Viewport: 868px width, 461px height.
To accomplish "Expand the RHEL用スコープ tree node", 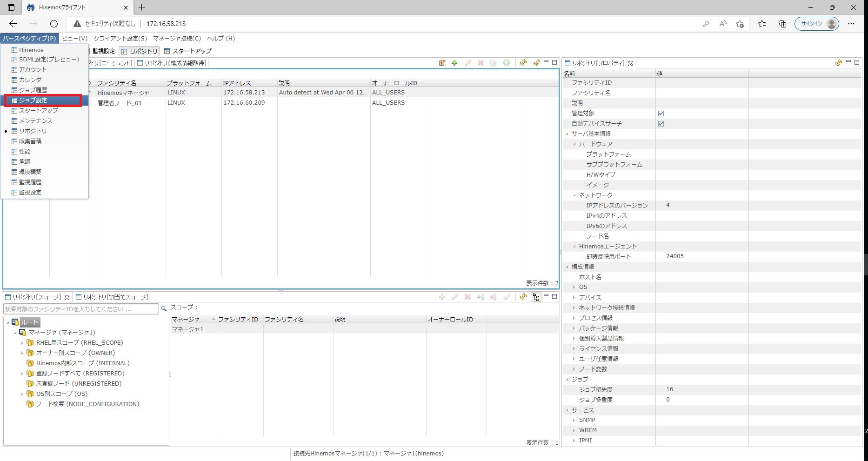I will [x=22, y=343].
